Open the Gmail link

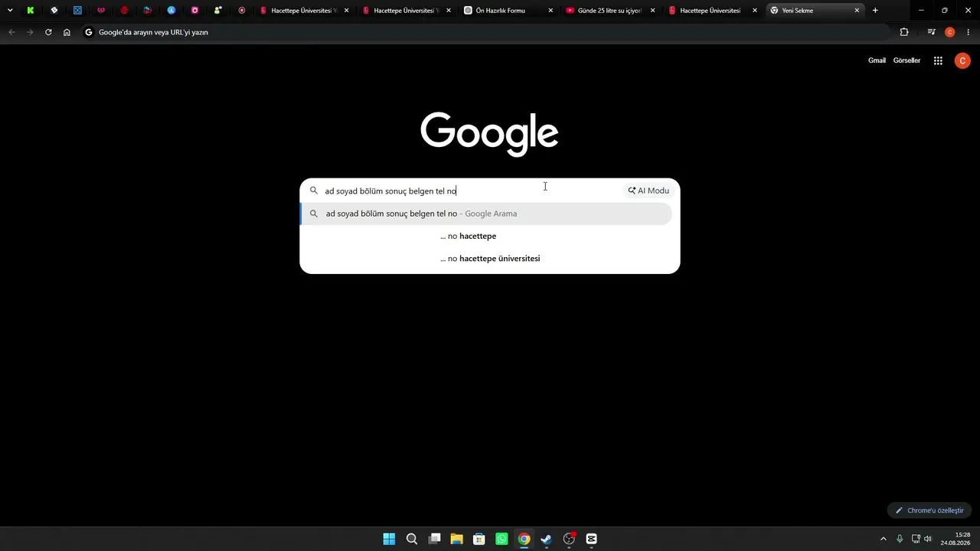877,60
